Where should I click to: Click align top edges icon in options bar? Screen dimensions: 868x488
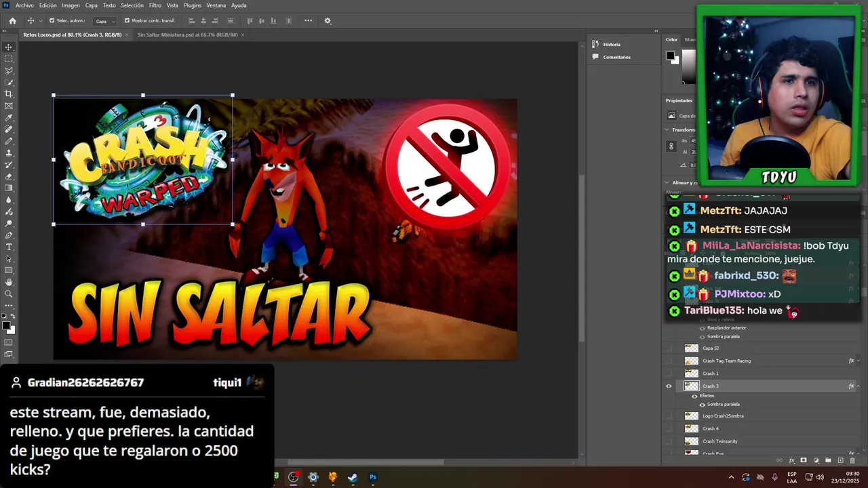pos(250,21)
